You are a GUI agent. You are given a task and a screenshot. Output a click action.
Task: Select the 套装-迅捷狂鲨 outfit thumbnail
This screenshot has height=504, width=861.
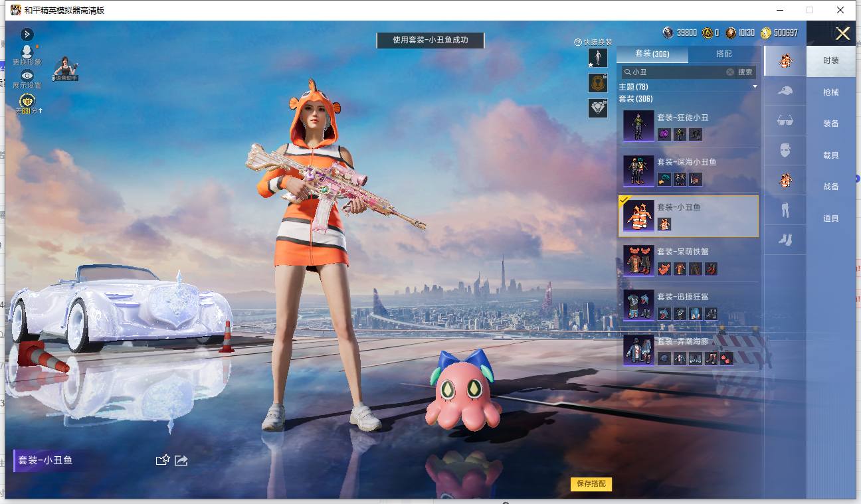[x=639, y=305]
